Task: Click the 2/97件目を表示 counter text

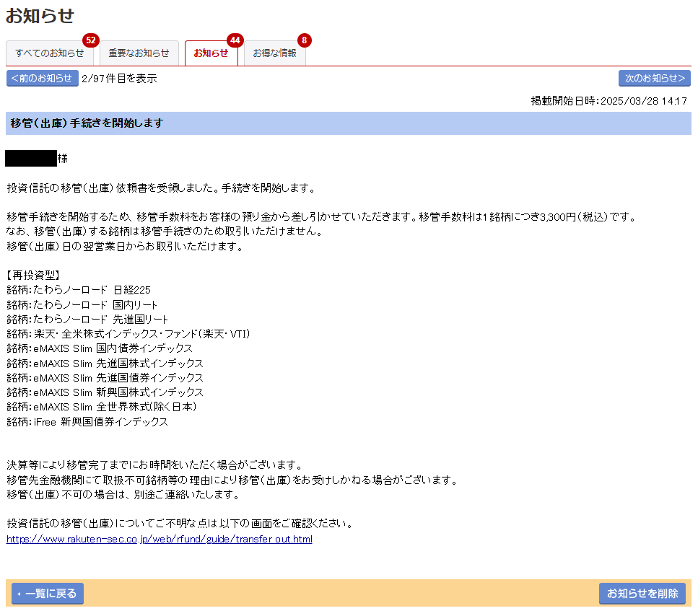Action: coord(119,79)
